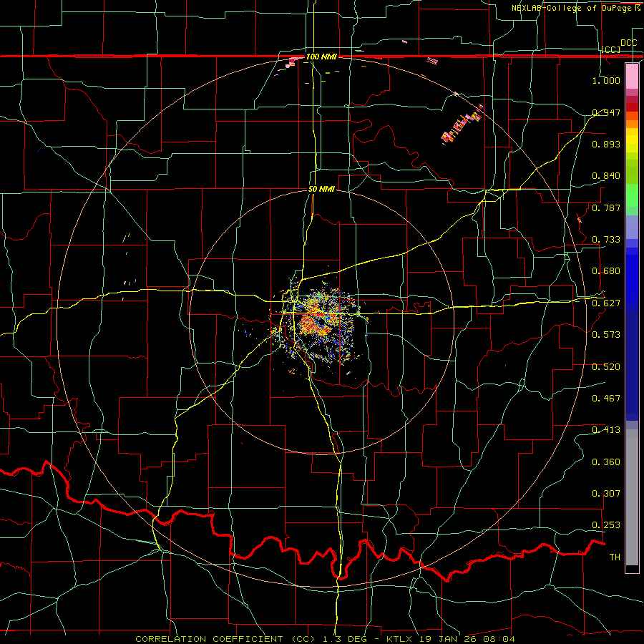The height and width of the screenshot is (644, 644).
Task: Click the 0.573 scale value
Action: pos(606,334)
